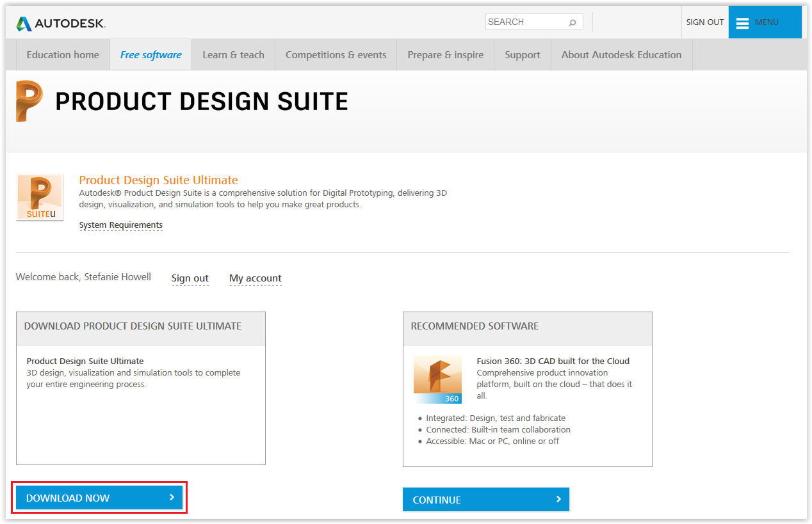Image resolution: width=812 pixels, height=524 pixels.
Task: Click the arrow on Download Now button
Action: click(172, 497)
